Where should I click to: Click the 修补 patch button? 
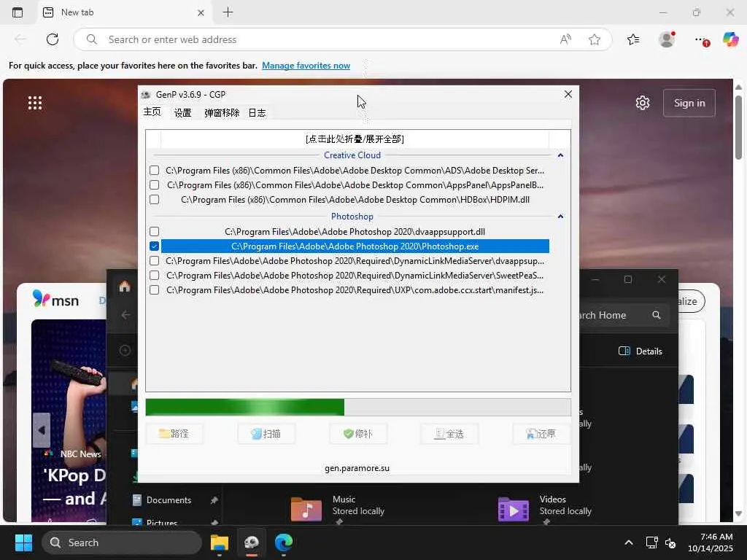(x=357, y=434)
